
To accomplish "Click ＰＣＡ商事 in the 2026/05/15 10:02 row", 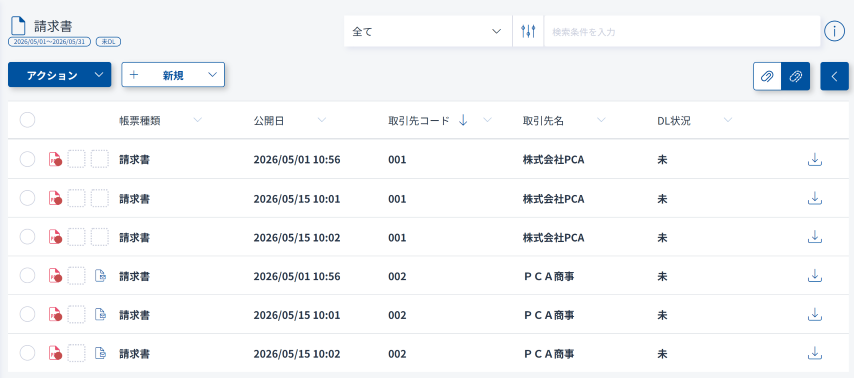I will point(549,353).
